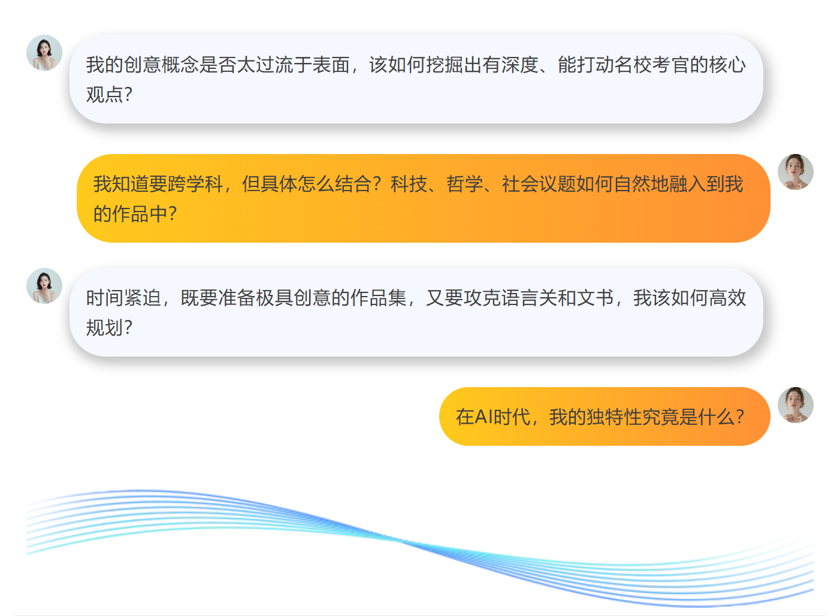Click the avatar next to the 跨学科 message
The height and width of the screenshot is (616, 840).
795,172
